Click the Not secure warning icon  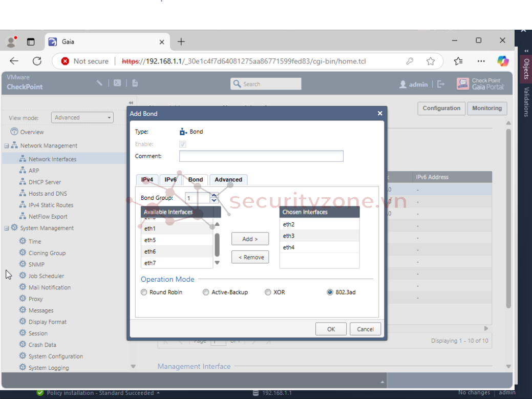point(65,61)
